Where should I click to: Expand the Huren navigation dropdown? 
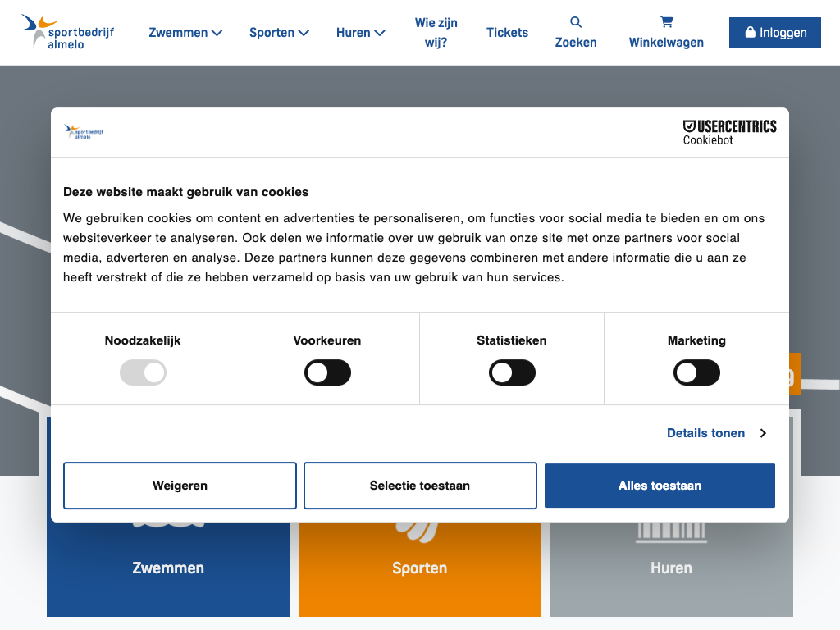(x=360, y=33)
